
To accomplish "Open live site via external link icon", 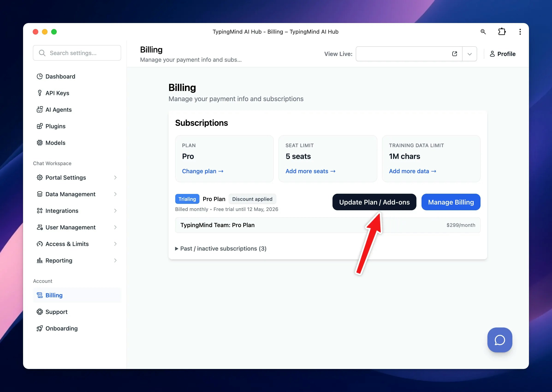I will pyautogui.click(x=454, y=54).
